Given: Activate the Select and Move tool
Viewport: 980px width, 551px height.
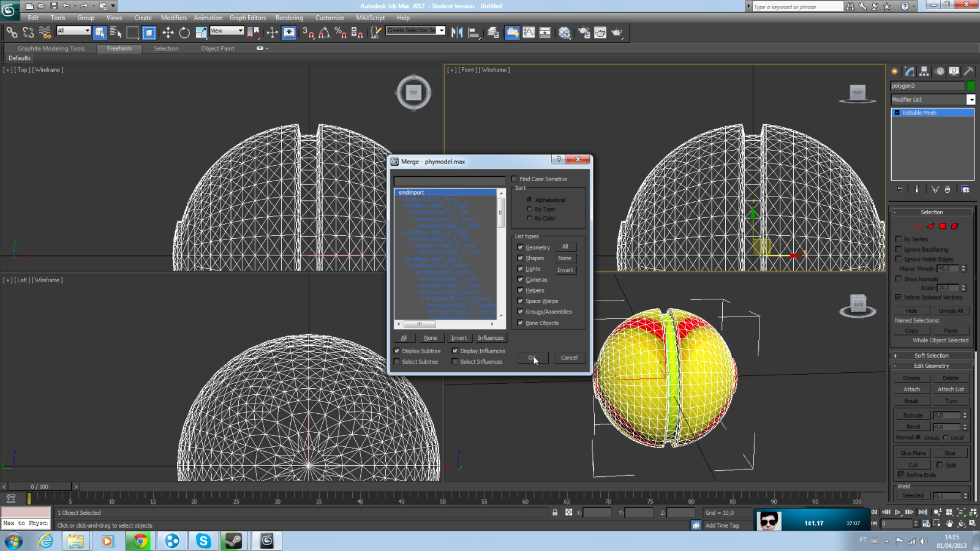Looking at the screenshot, I should [x=168, y=32].
